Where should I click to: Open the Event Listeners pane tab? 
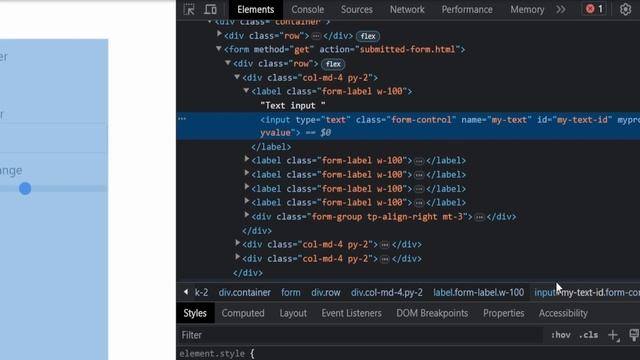(351, 313)
